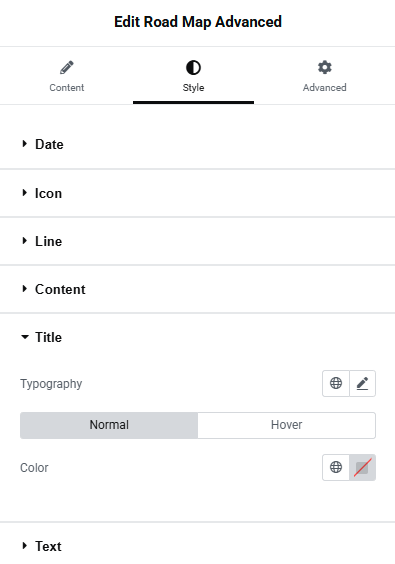The image size is (395, 564).
Task: Select the Normal state toggle
Action: click(109, 425)
